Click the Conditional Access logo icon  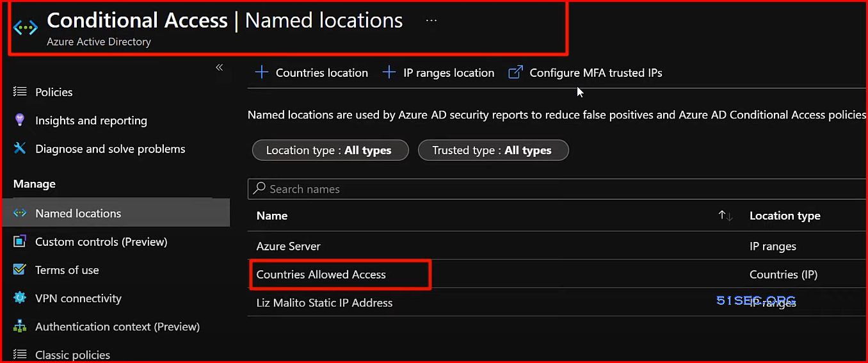(x=26, y=28)
